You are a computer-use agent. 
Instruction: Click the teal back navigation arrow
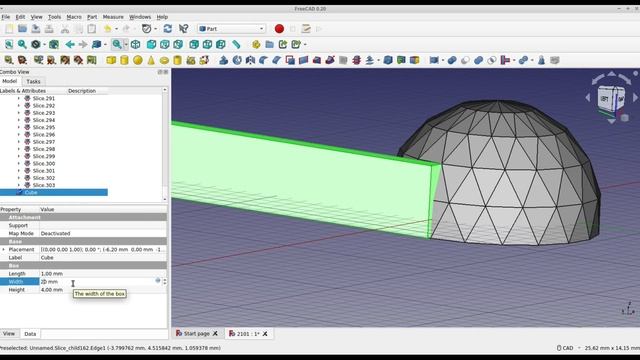(70, 44)
